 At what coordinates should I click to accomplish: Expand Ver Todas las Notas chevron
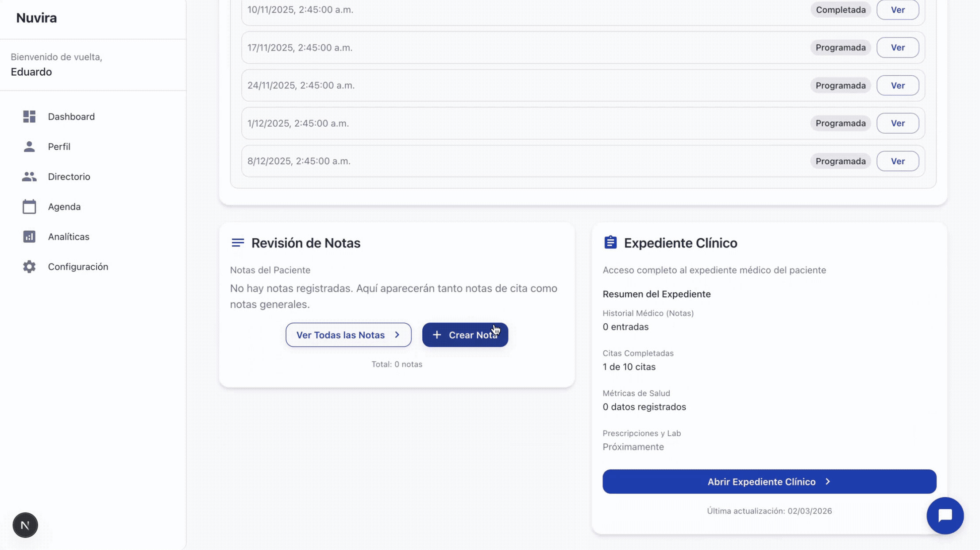[397, 335]
